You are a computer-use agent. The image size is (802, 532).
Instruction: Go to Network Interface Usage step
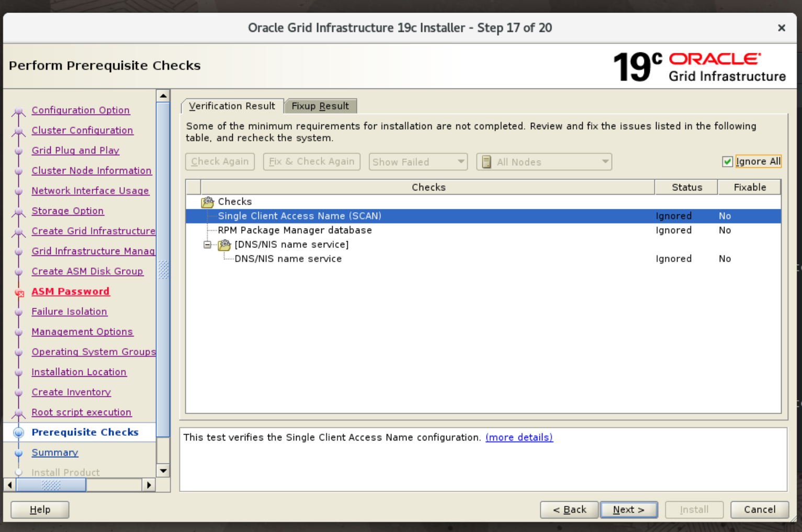click(90, 191)
